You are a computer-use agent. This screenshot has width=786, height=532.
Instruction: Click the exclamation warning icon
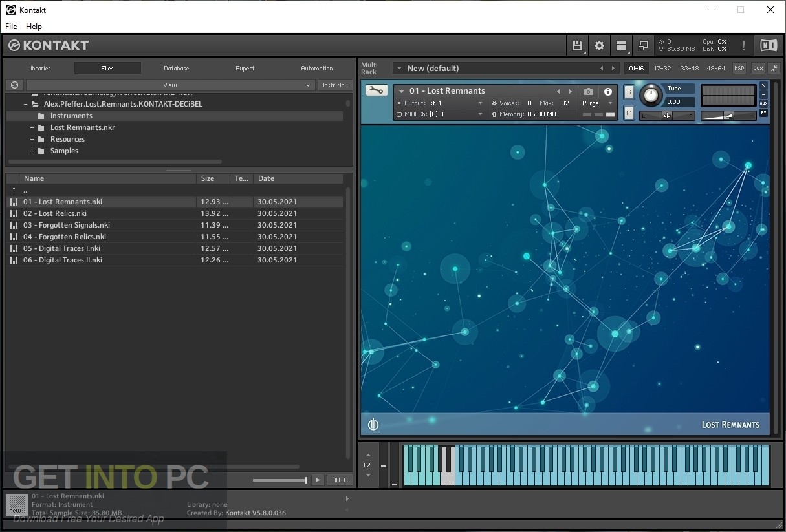tap(743, 45)
